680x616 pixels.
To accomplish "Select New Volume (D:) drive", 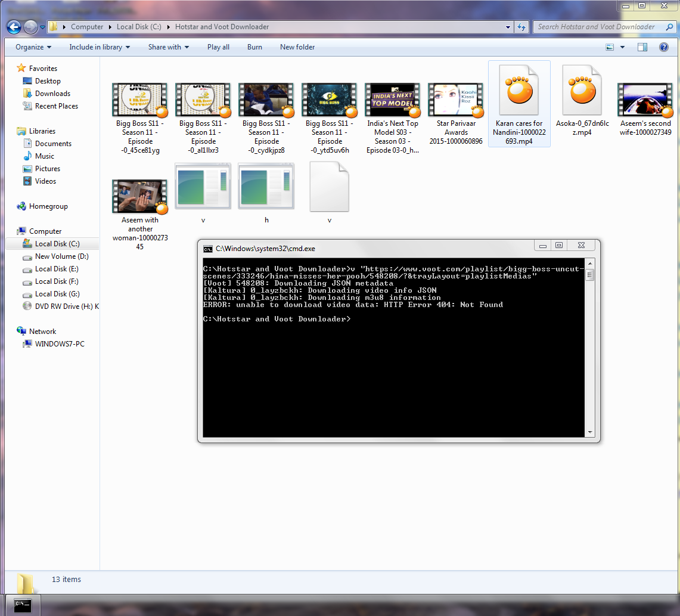I will point(61,256).
